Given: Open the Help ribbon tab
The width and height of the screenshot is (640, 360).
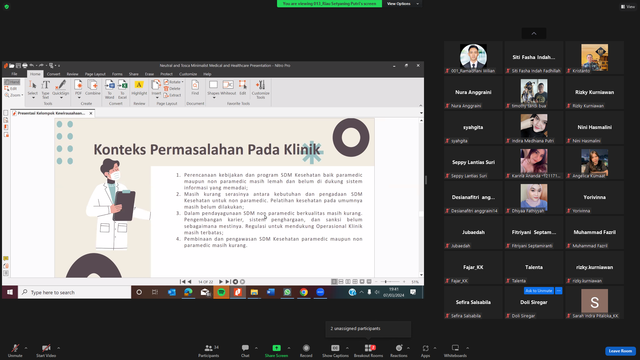Looking at the screenshot, I should point(207,74).
